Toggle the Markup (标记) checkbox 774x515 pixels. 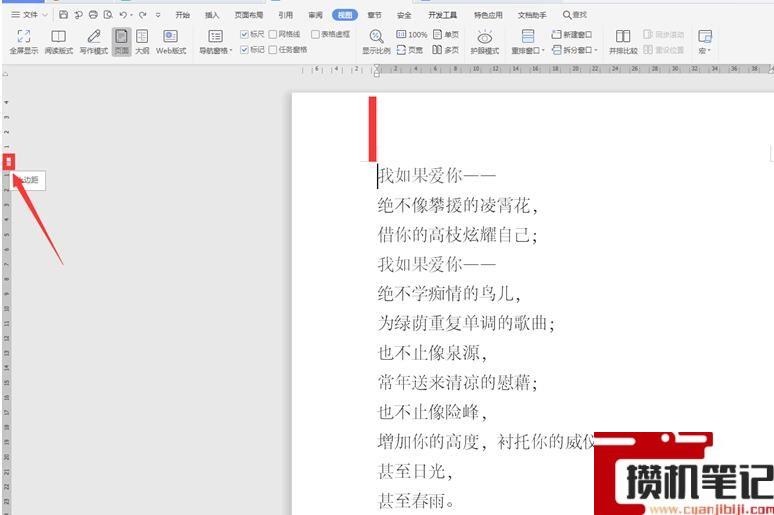pyautogui.click(x=252, y=49)
